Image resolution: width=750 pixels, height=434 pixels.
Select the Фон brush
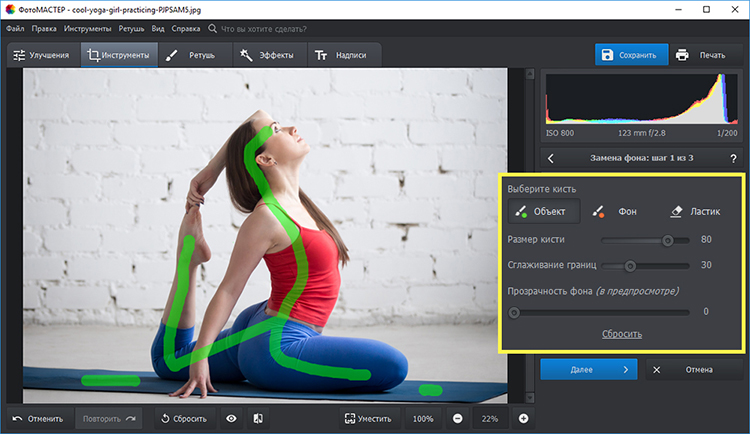(614, 211)
